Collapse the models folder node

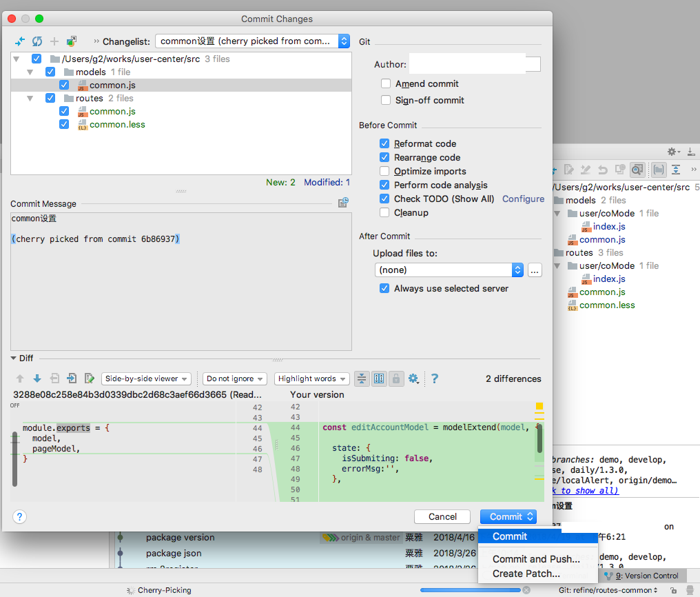(30, 72)
